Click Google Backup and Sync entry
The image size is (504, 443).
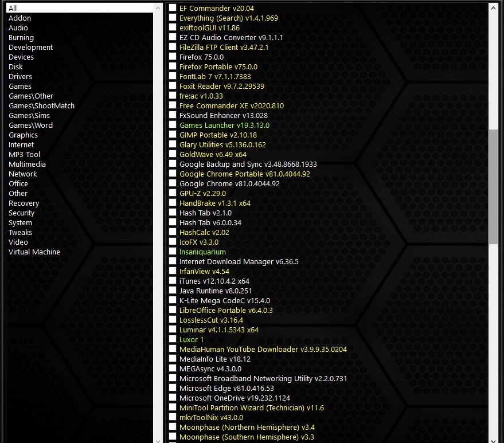coord(248,164)
